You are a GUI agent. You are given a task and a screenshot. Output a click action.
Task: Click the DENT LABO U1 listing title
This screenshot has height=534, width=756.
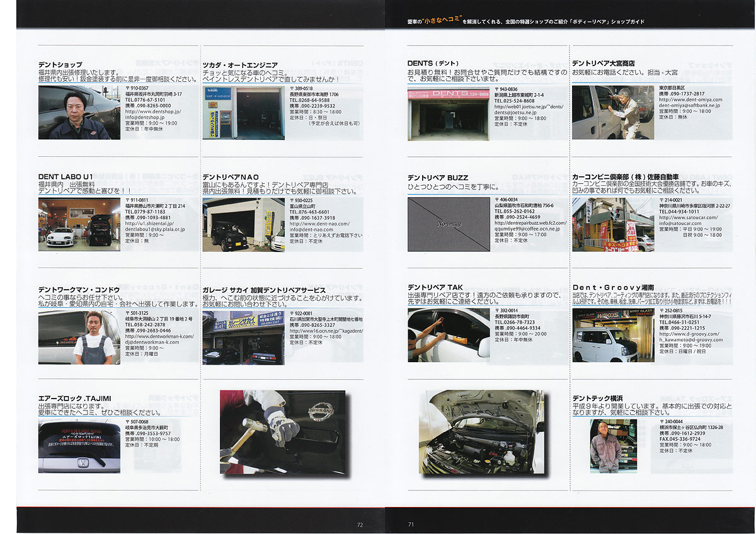click(x=66, y=177)
